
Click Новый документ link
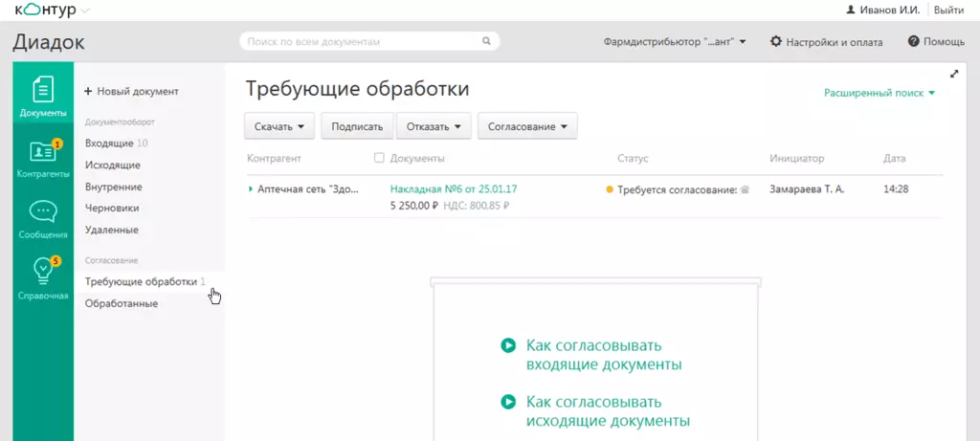[138, 91]
